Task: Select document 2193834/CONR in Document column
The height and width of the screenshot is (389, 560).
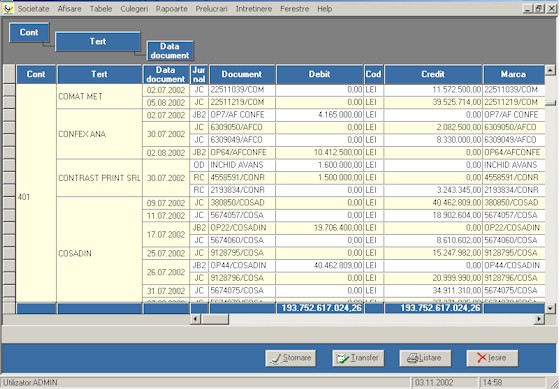Action: (242, 190)
